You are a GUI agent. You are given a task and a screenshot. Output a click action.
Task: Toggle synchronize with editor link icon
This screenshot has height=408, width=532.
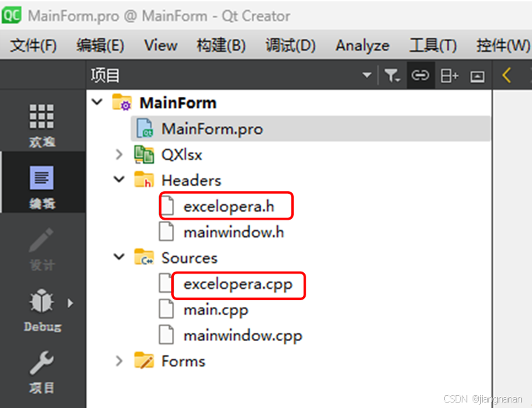coord(420,75)
